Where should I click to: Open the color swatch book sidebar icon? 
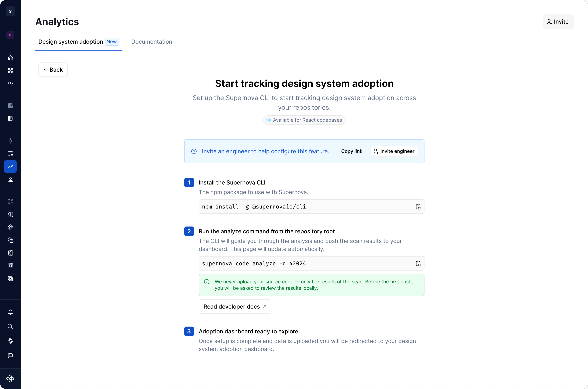[x=10, y=215]
